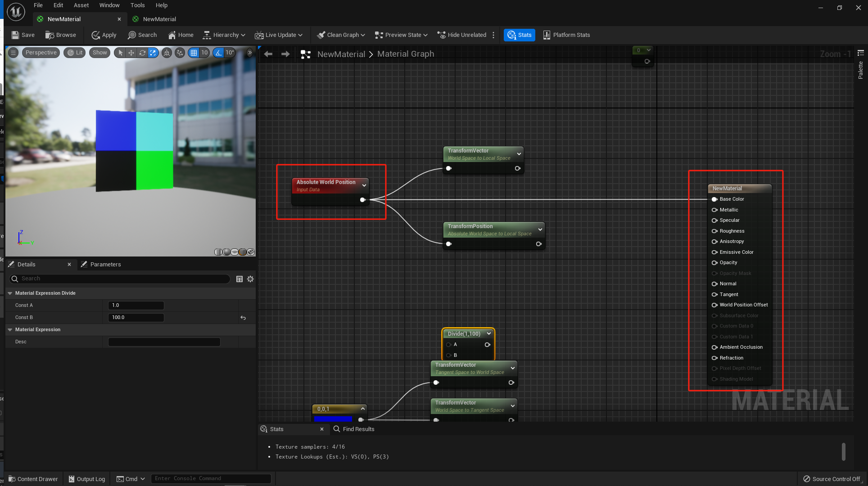Toggle rotation angle snapping in viewport
This screenshot has height=486, width=868.
[x=218, y=53]
